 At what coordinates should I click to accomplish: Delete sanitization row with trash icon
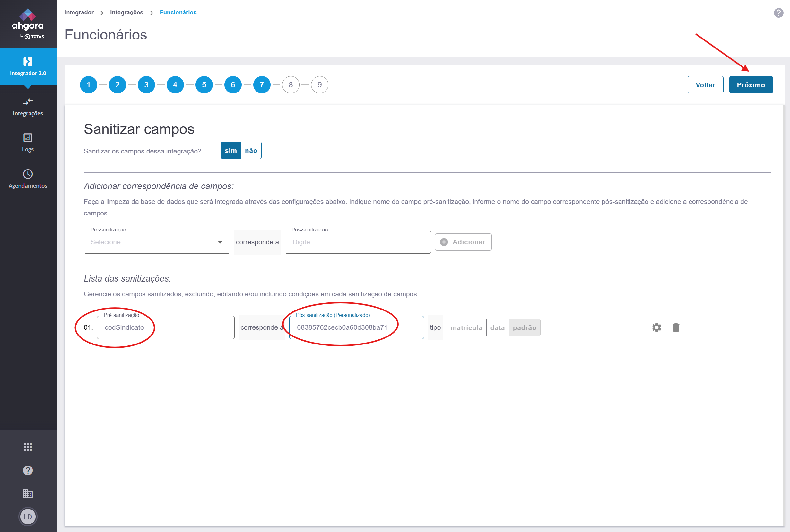[x=676, y=327]
